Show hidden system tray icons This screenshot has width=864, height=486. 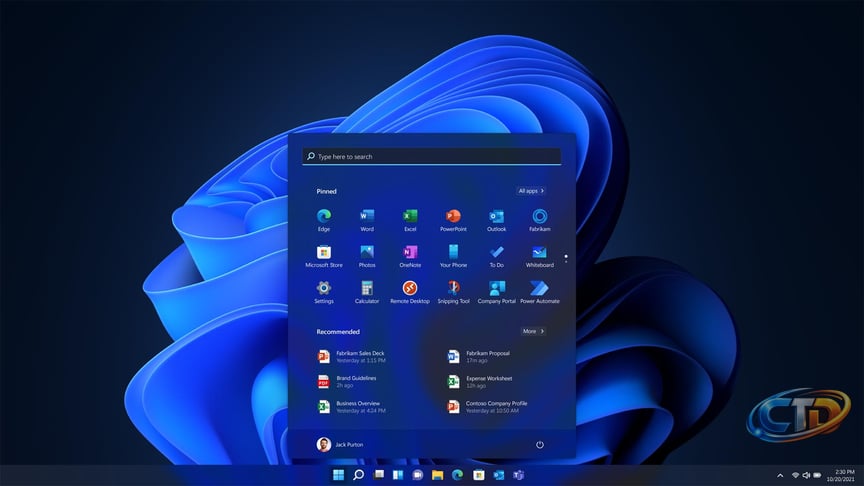[780, 476]
